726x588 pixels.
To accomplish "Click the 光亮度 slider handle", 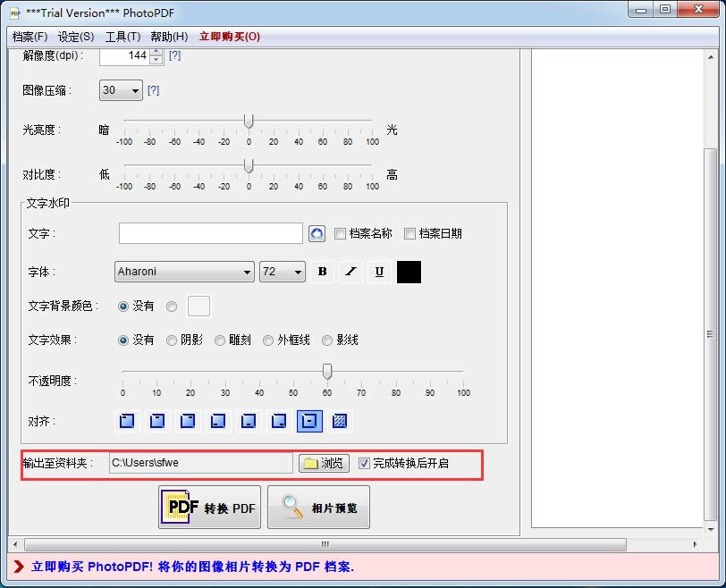I will (x=249, y=122).
